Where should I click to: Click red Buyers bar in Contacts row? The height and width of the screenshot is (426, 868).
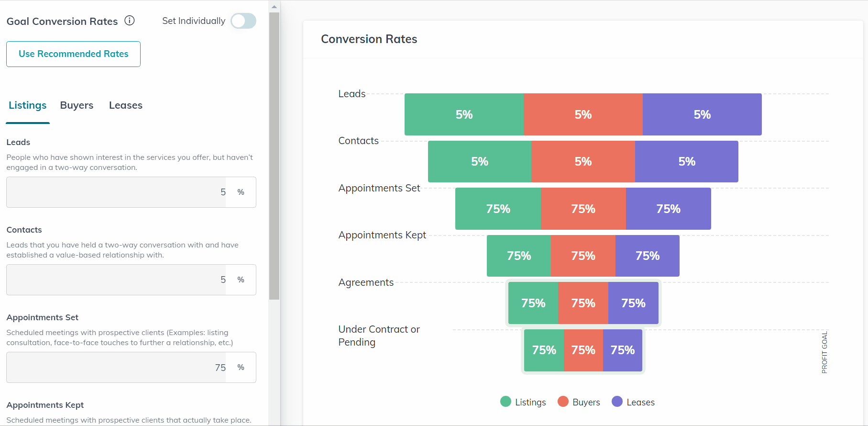583,161
